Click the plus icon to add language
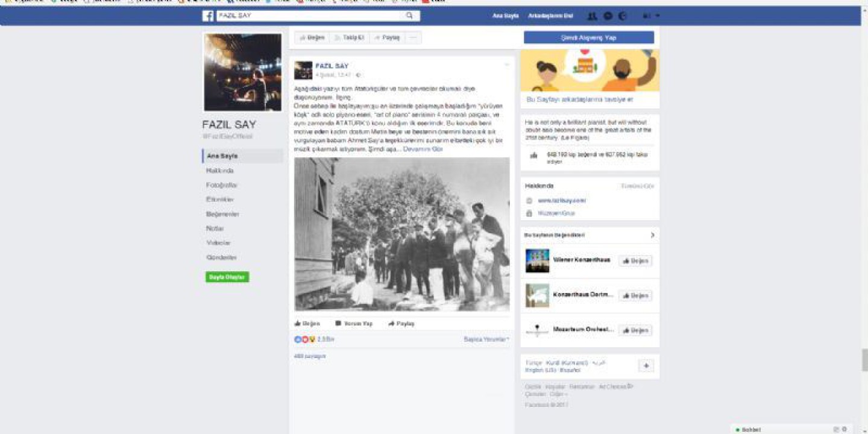The height and width of the screenshot is (434, 868). pyautogui.click(x=646, y=366)
